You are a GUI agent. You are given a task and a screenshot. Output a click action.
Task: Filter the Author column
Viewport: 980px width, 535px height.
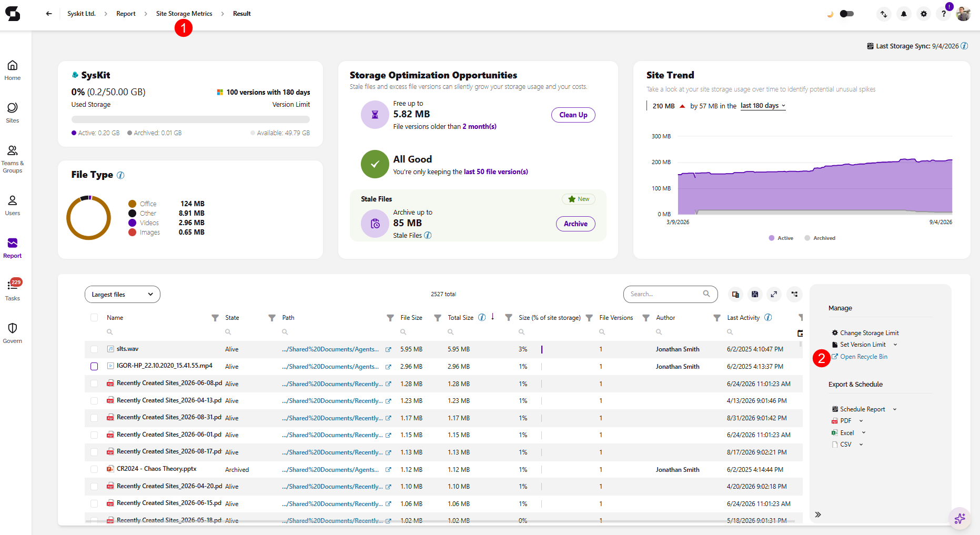pos(717,318)
